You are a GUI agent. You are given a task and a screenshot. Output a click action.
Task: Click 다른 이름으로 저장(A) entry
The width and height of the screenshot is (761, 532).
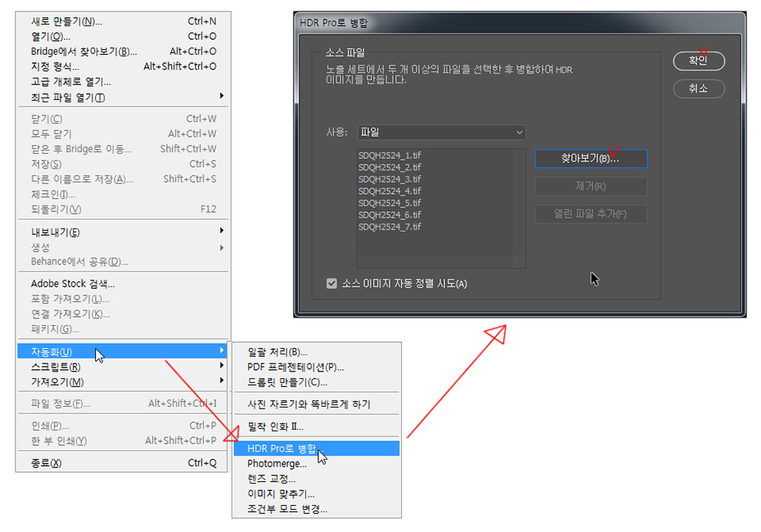pos(124,179)
